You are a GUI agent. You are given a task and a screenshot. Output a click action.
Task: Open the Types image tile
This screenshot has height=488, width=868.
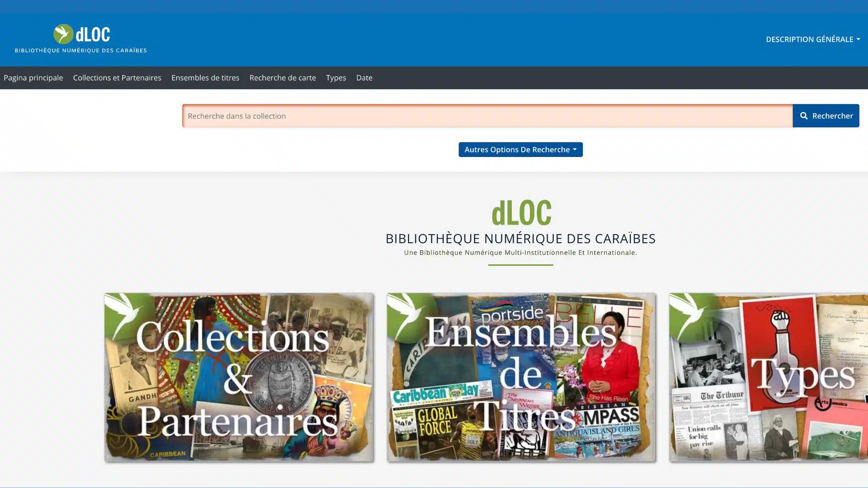click(768, 377)
